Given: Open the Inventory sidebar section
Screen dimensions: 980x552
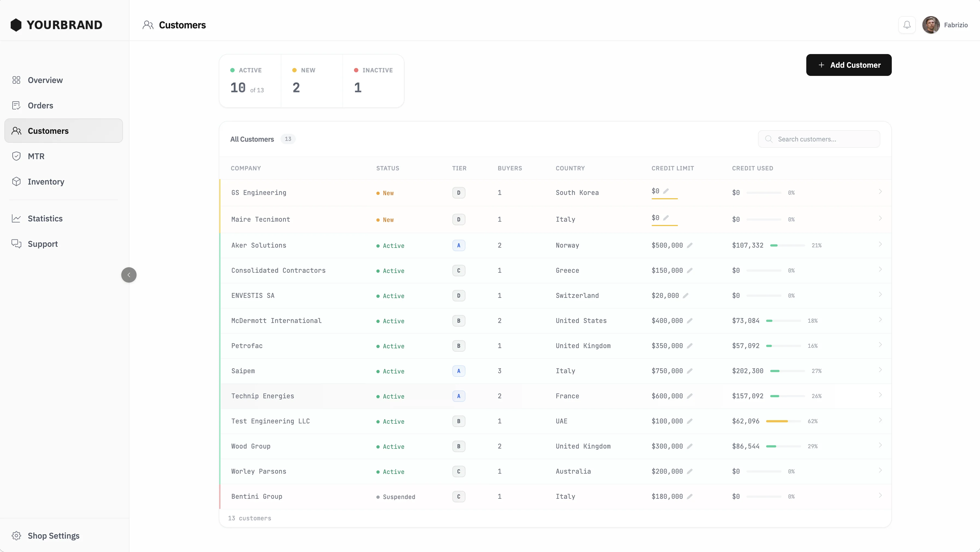Looking at the screenshot, I should (x=46, y=182).
